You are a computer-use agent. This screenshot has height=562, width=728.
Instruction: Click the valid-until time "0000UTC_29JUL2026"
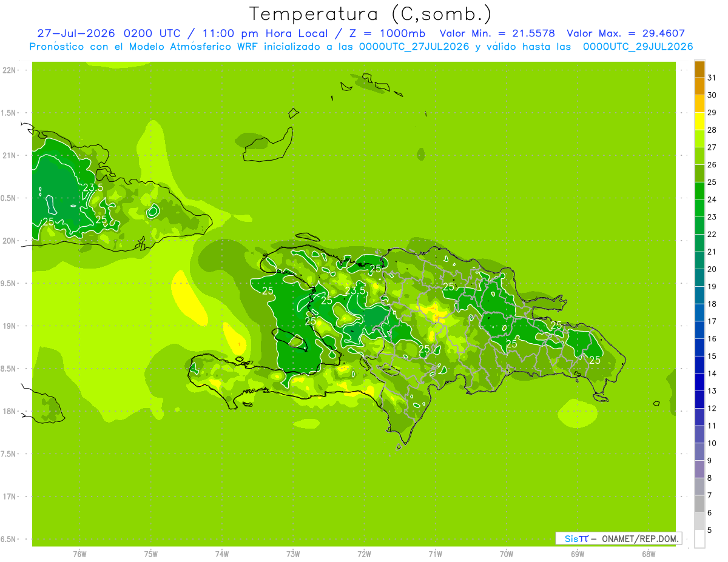638,47
